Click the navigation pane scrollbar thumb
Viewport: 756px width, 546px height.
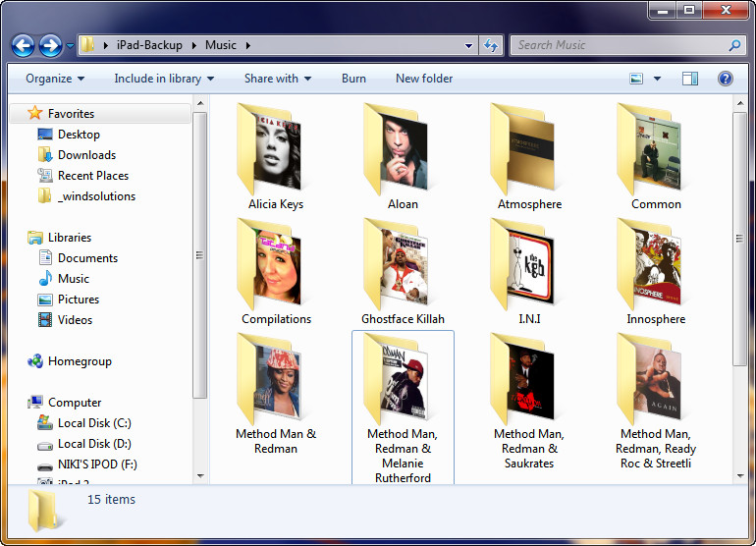point(200,254)
